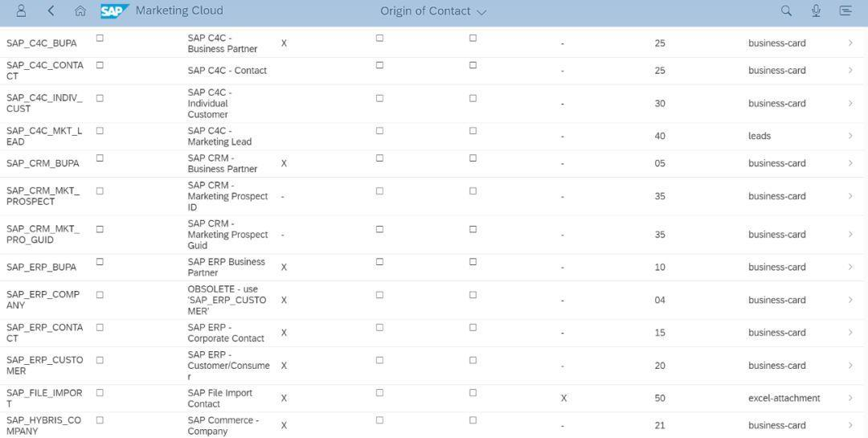Select the excel-attachment icon value
Screen dimensions: 868x438
pyautogui.click(x=784, y=398)
